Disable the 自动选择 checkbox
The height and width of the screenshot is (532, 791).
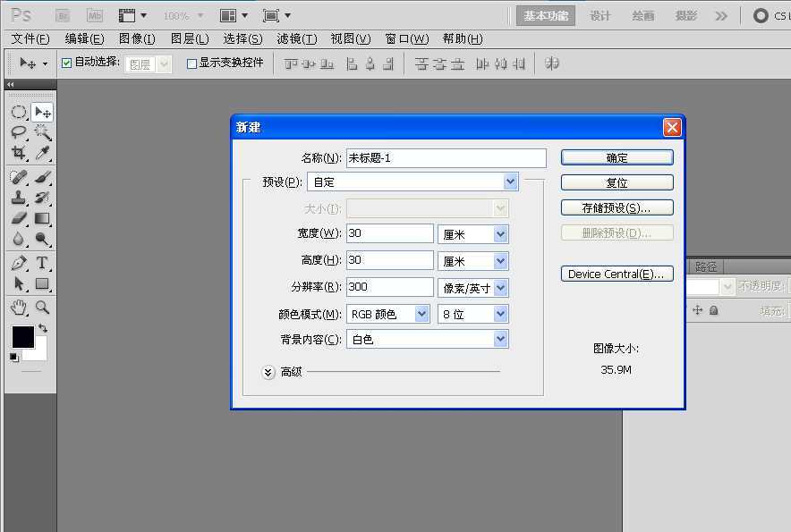[x=66, y=63]
